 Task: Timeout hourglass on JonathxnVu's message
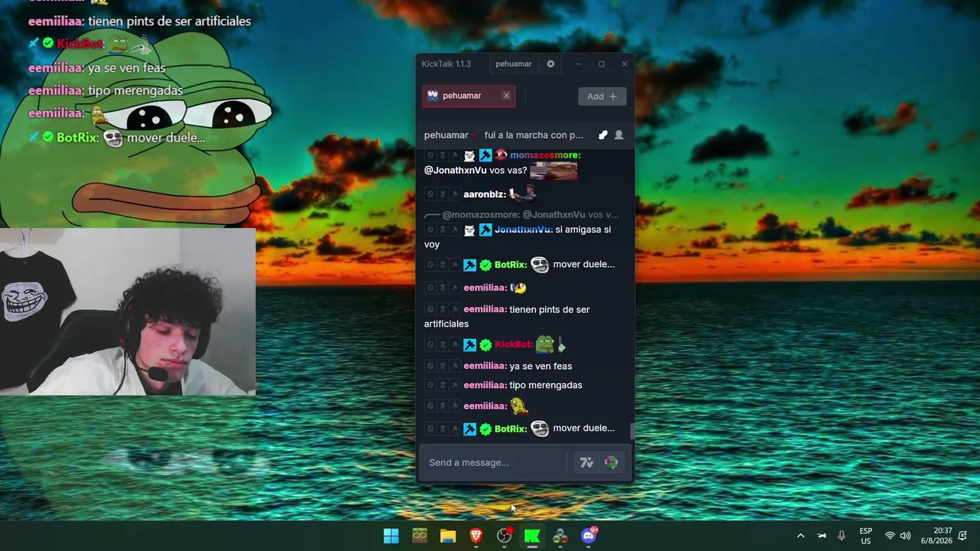coord(443,230)
